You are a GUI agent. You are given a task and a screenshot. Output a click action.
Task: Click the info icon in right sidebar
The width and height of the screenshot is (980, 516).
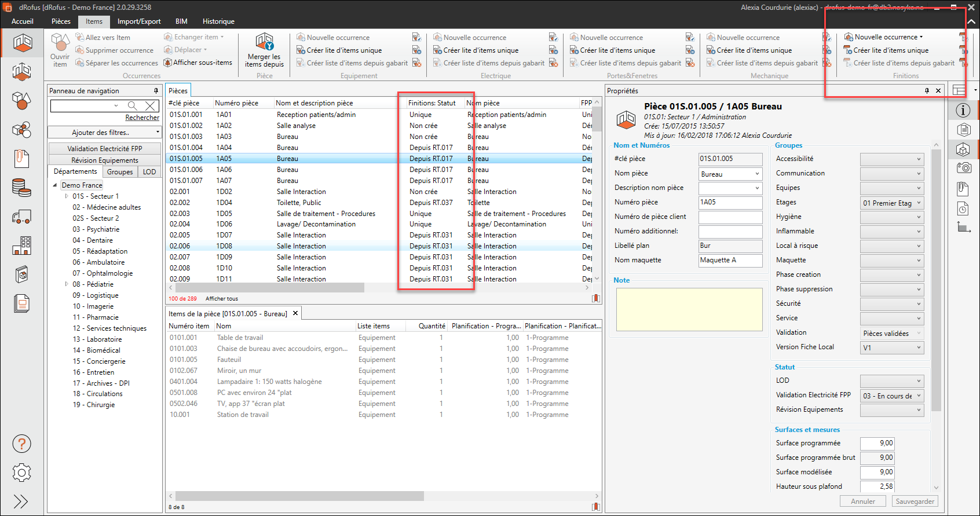coord(963,110)
